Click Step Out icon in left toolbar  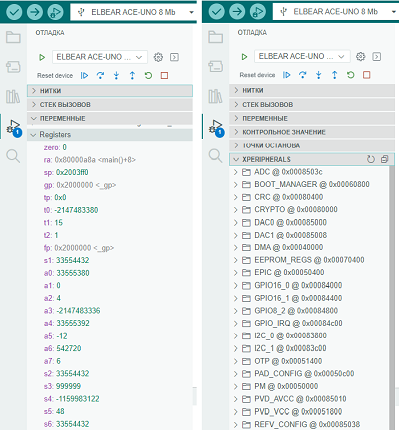coord(132,76)
